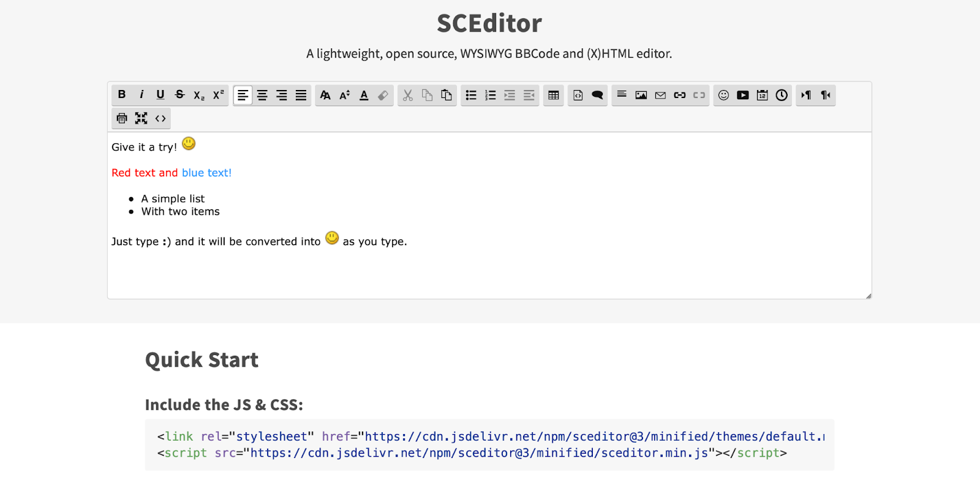Open the text color picker
The width and height of the screenshot is (980, 480).
(x=363, y=95)
